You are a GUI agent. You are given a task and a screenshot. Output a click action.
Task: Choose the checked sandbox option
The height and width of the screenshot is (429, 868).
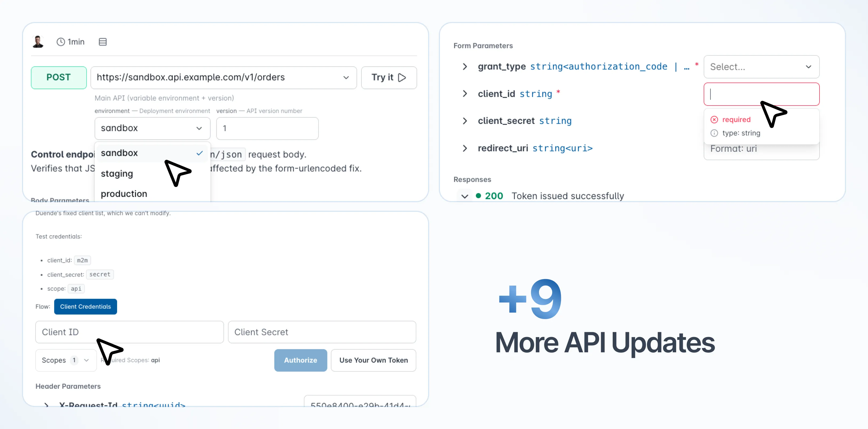click(x=152, y=153)
